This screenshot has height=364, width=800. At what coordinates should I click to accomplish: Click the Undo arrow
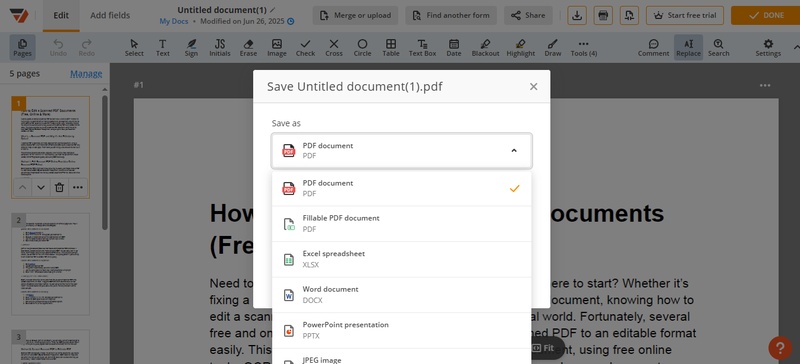[x=58, y=47]
